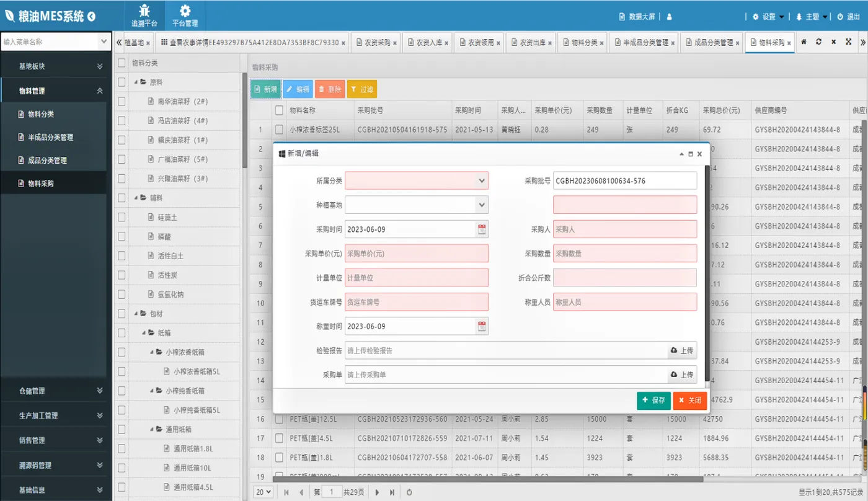Open calendar picker for 采购时间
868x501 pixels.
point(482,229)
